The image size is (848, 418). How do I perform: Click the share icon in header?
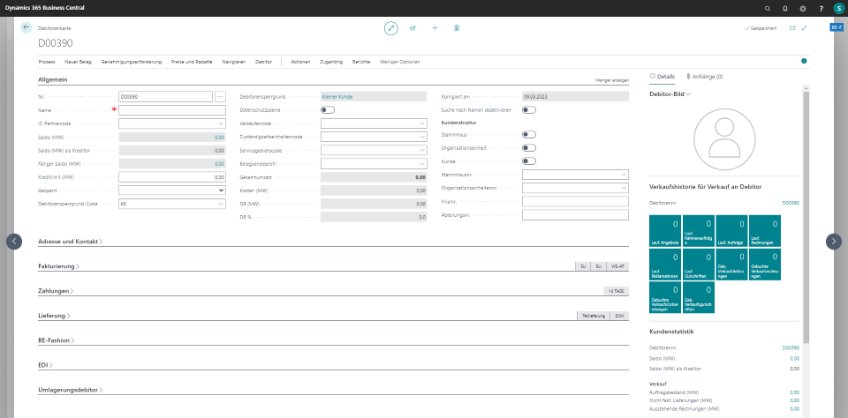(413, 28)
